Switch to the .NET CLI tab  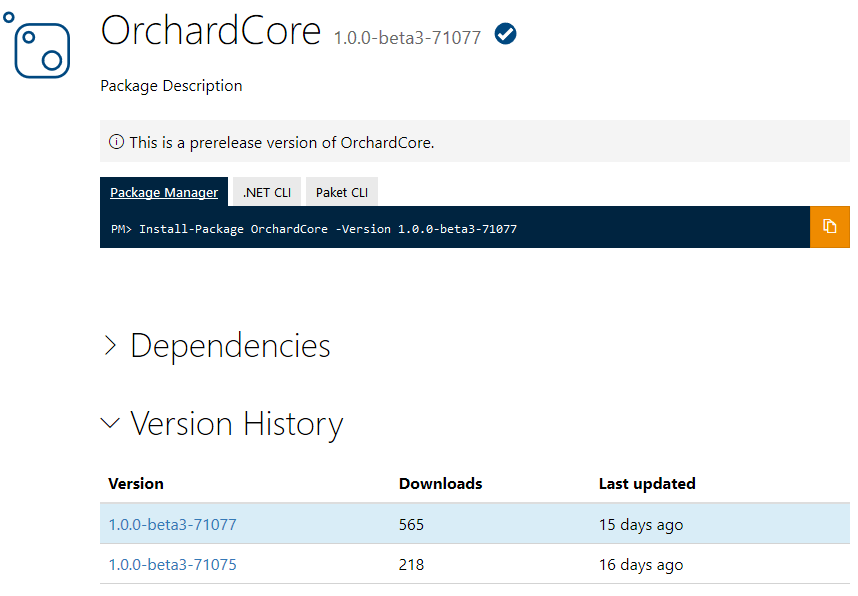click(267, 192)
